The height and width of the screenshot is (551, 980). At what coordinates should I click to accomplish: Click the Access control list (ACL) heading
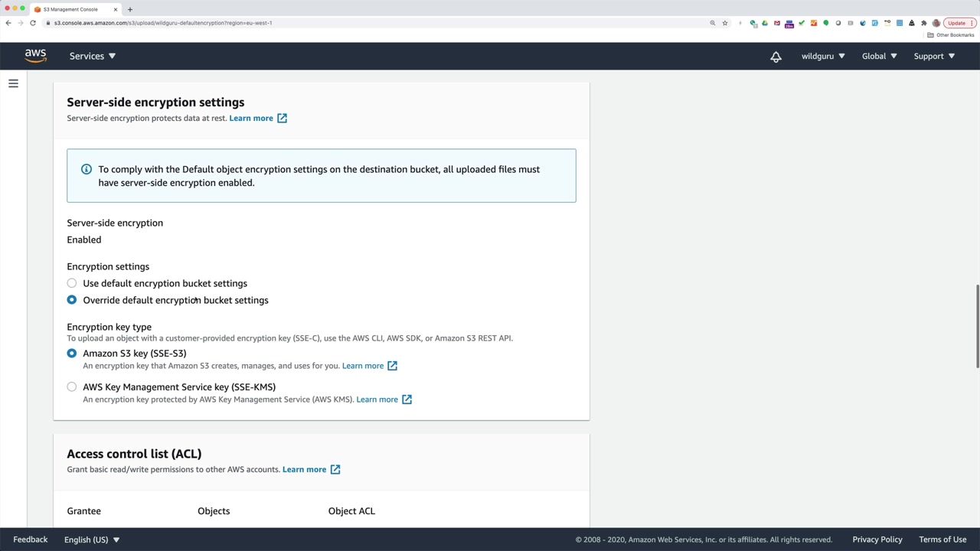[134, 454]
